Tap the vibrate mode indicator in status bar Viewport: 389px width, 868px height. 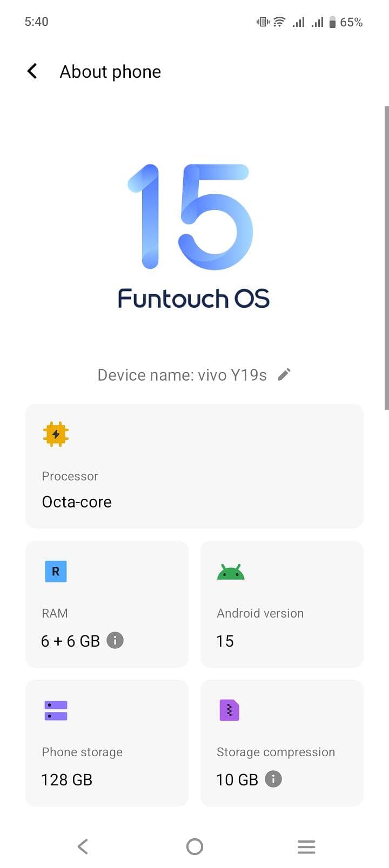coord(261,22)
